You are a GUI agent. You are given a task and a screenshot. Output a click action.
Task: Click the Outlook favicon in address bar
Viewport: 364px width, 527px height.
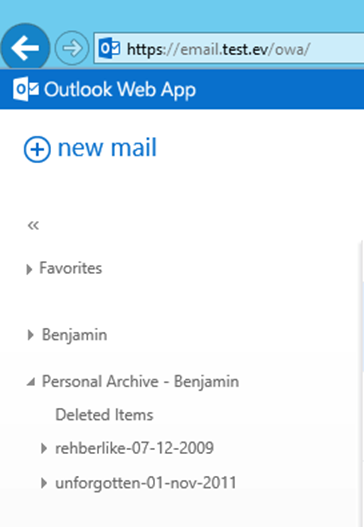[109, 49]
